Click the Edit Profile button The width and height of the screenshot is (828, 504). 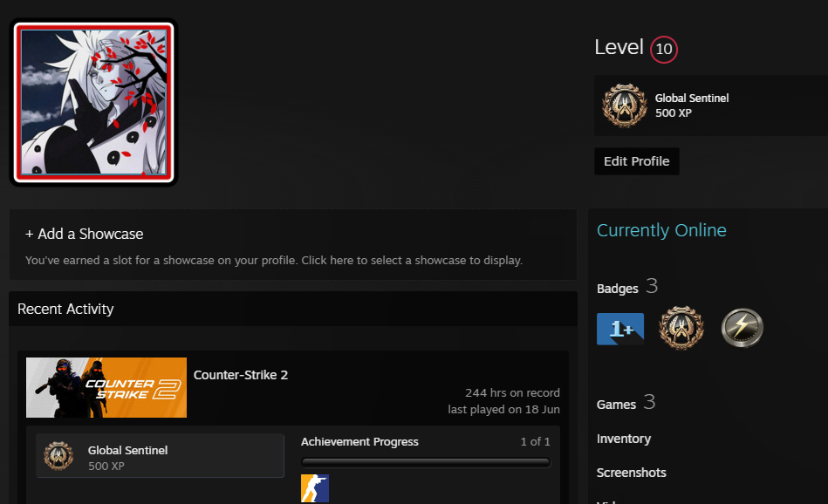[x=637, y=161]
